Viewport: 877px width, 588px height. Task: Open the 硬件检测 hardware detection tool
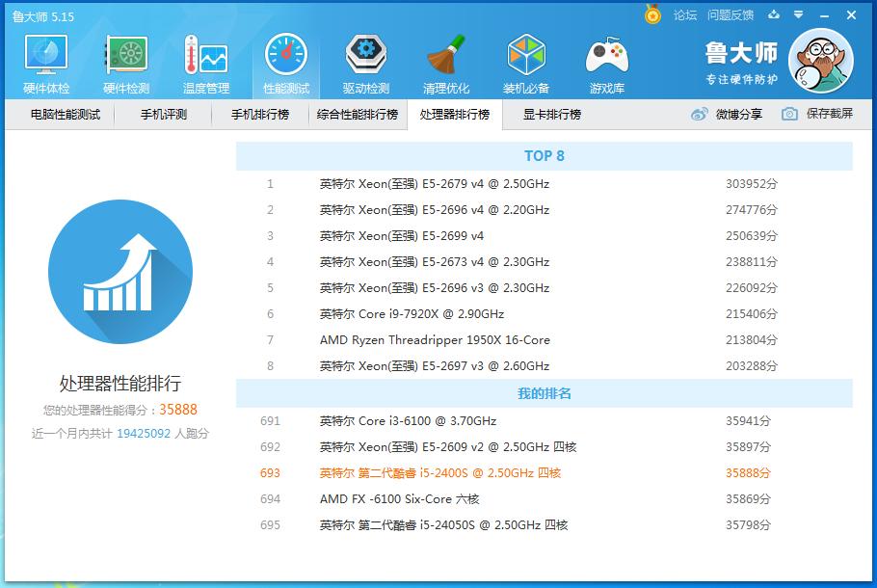pyautogui.click(x=126, y=60)
